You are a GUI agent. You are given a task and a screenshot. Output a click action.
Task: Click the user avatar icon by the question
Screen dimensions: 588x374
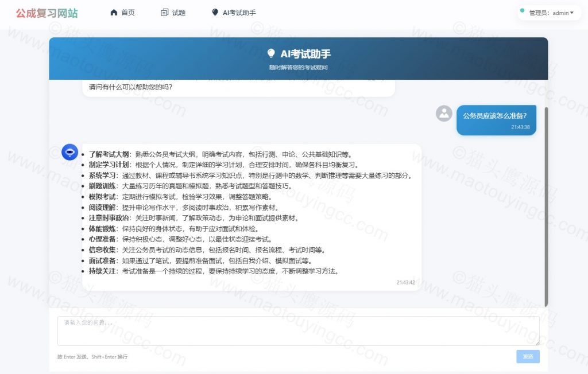pyautogui.click(x=444, y=113)
